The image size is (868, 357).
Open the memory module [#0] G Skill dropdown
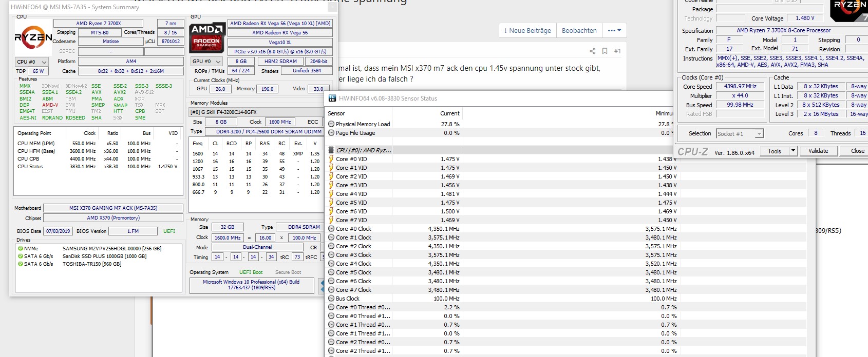click(x=257, y=112)
